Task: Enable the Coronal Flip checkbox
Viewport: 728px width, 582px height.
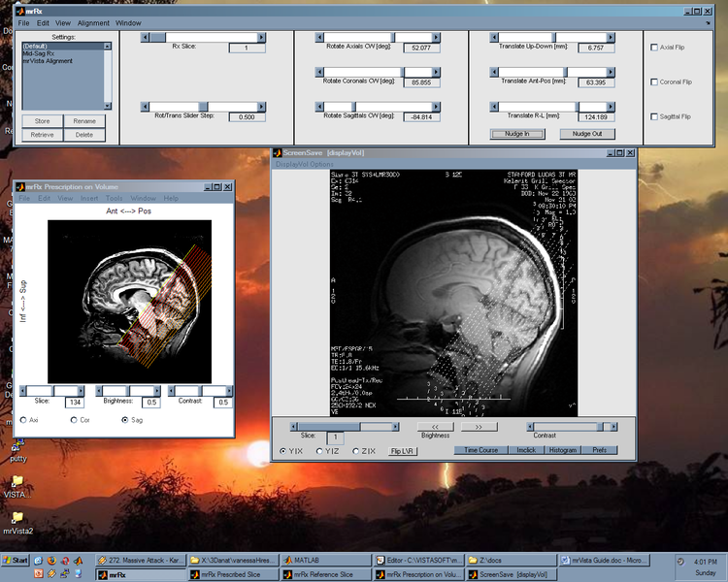Action: tap(653, 82)
